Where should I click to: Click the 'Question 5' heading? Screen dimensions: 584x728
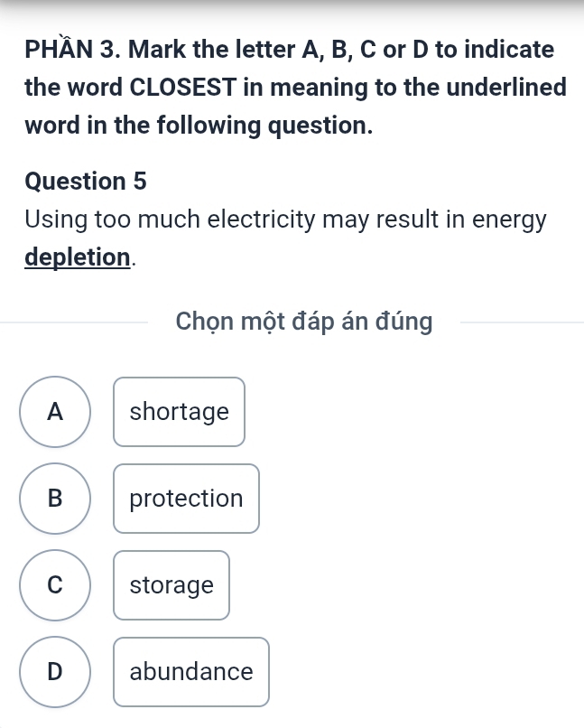pyautogui.click(x=86, y=181)
